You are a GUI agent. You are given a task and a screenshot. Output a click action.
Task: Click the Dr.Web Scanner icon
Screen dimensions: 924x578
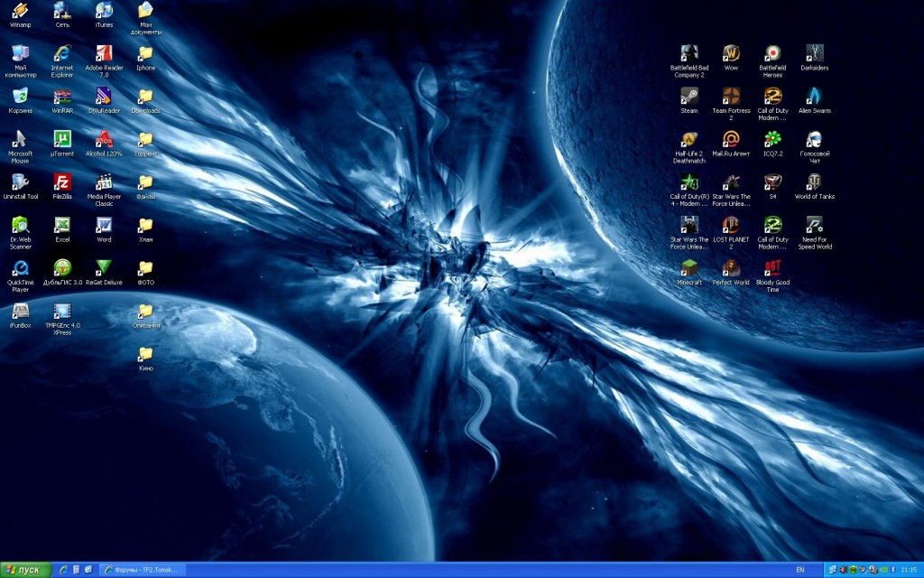point(20,233)
